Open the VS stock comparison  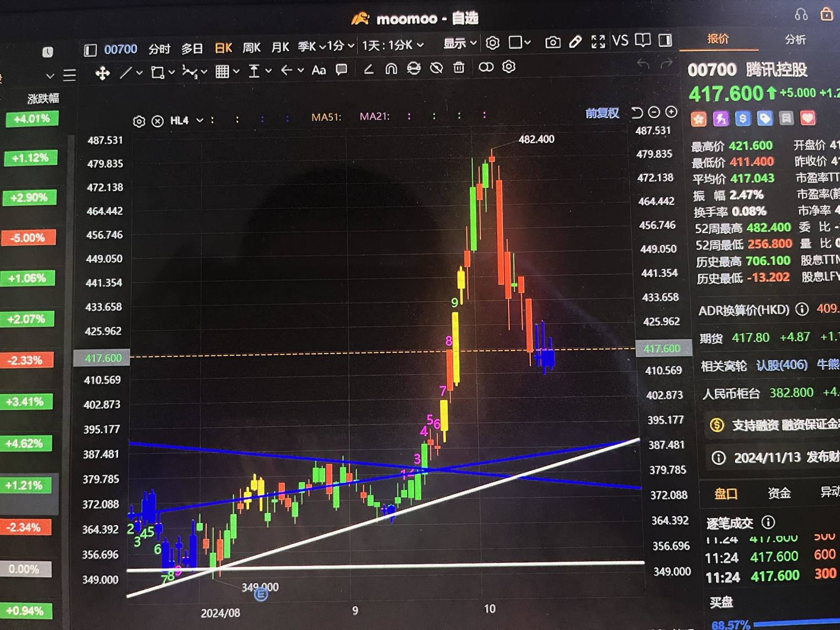tap(621, 40)
